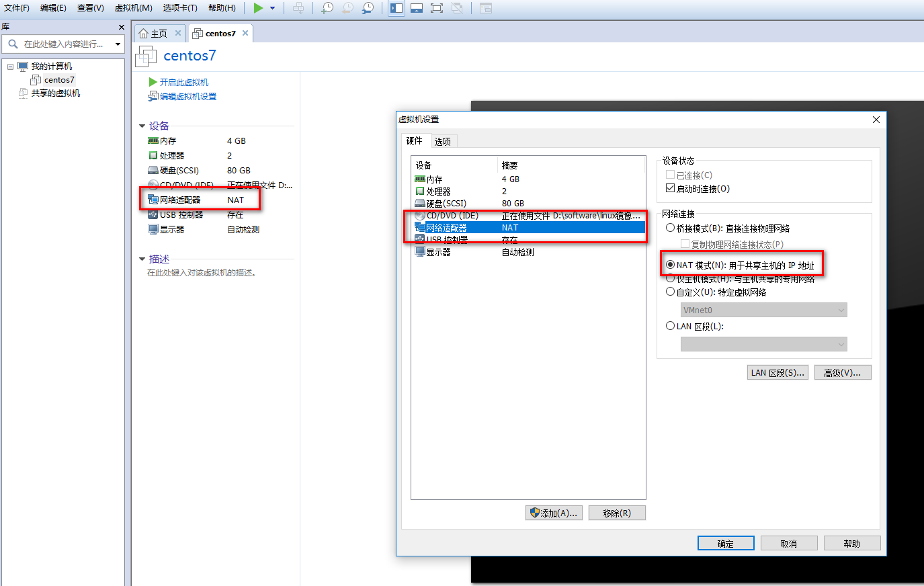Switch to 选项 tab in settings dialog

443,141
